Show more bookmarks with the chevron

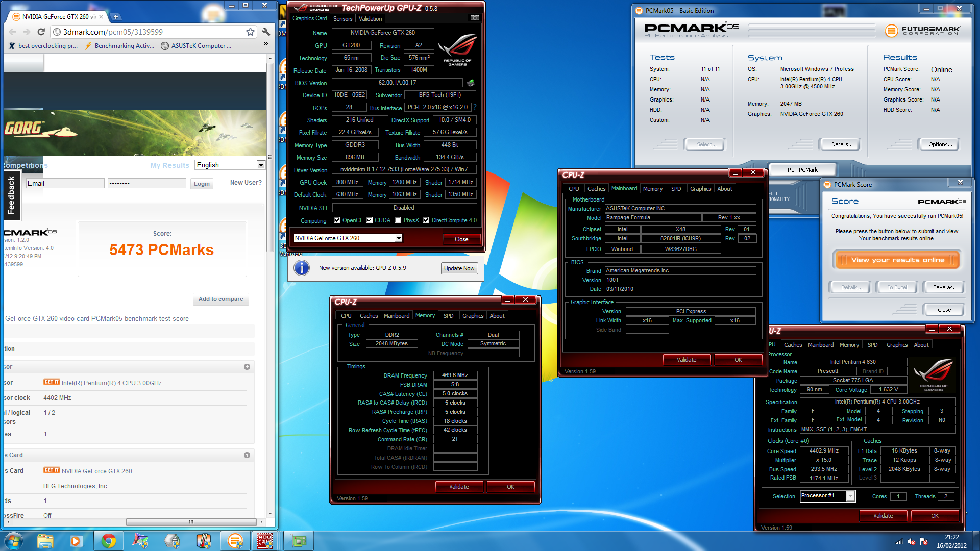coord(266,45)
